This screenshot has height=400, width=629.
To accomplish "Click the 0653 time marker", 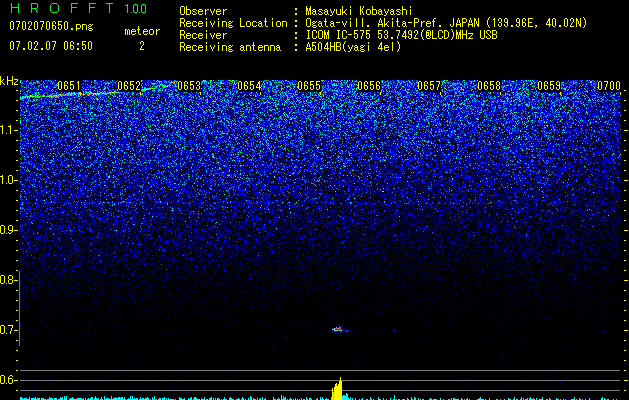I will click(189, 86).
